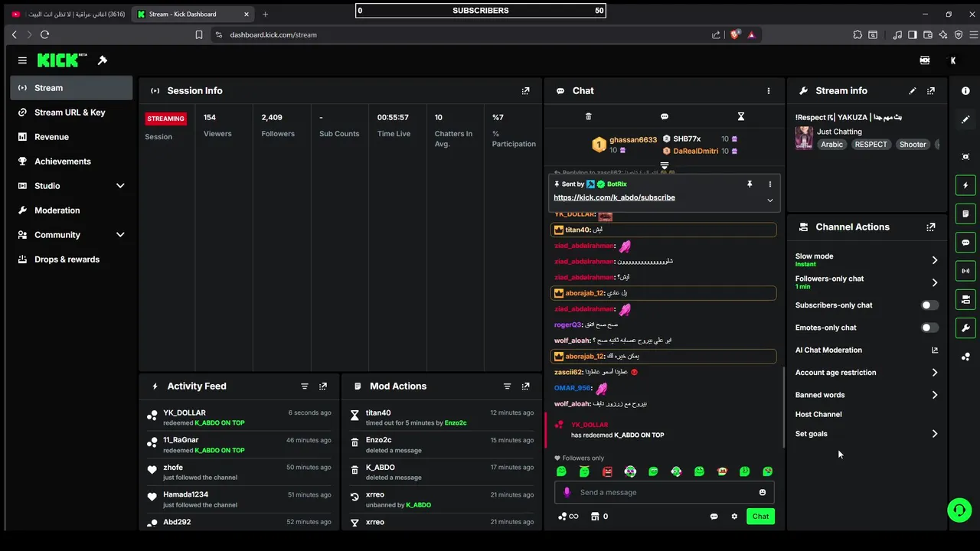Click username ghassan6633 in leaderboard
980x551 pixels.
point(633,140)
